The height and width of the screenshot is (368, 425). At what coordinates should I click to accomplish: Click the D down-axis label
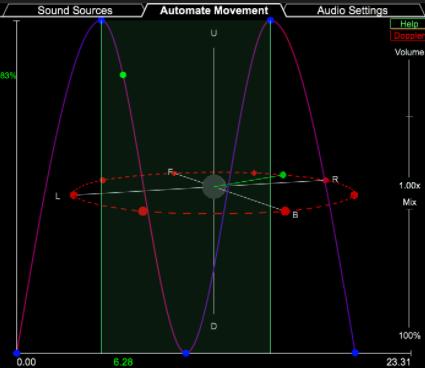[214, 326]
